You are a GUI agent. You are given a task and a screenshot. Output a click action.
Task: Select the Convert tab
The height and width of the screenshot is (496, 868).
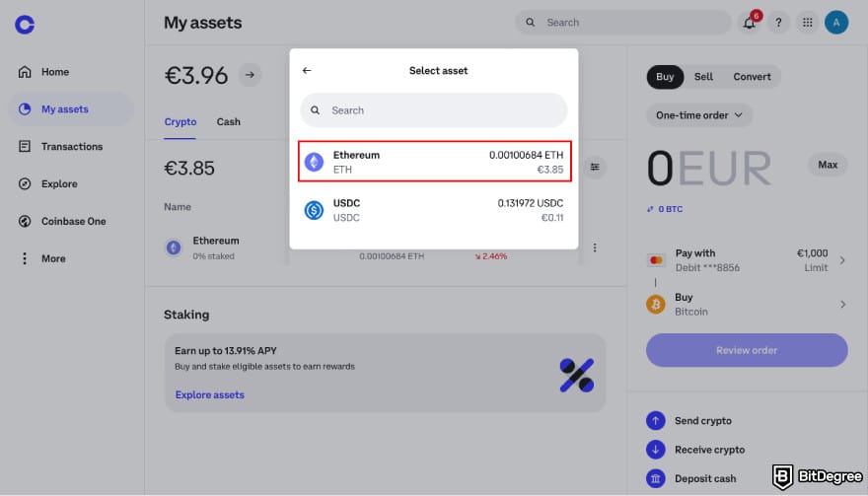(x=752, y=77)
